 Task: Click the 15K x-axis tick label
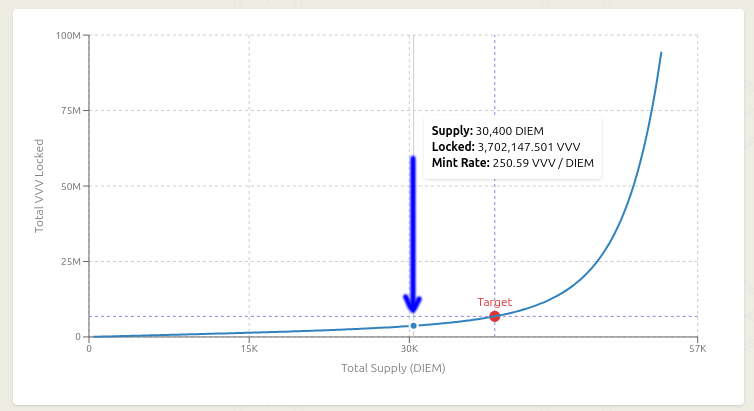tap(249, 349)
